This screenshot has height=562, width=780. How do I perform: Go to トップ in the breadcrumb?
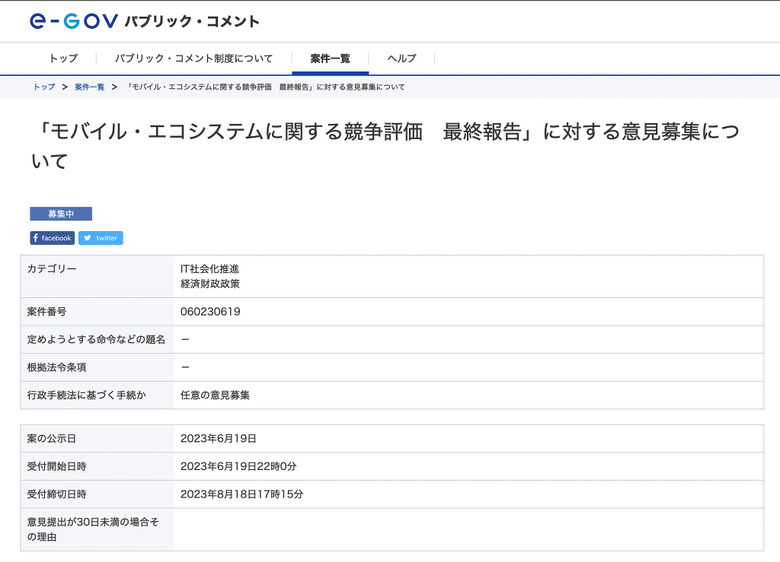(x=44, y=87)
